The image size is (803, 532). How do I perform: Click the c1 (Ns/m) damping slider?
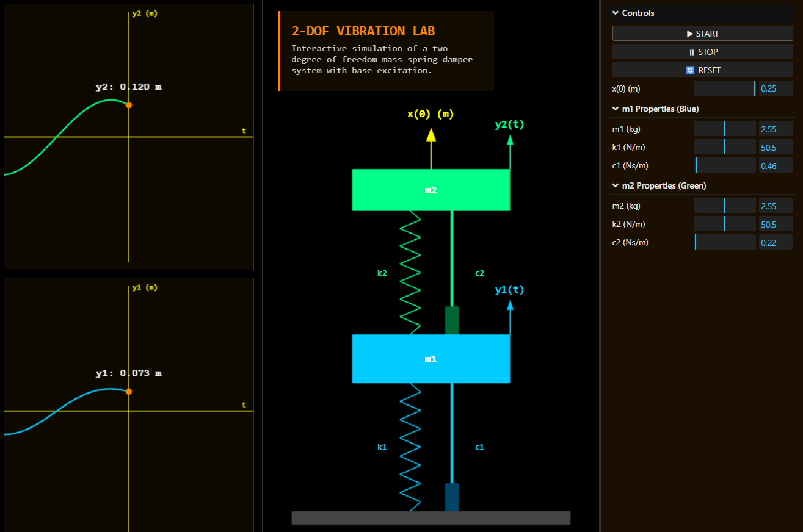pyautogui.click(x=725, y=165)
